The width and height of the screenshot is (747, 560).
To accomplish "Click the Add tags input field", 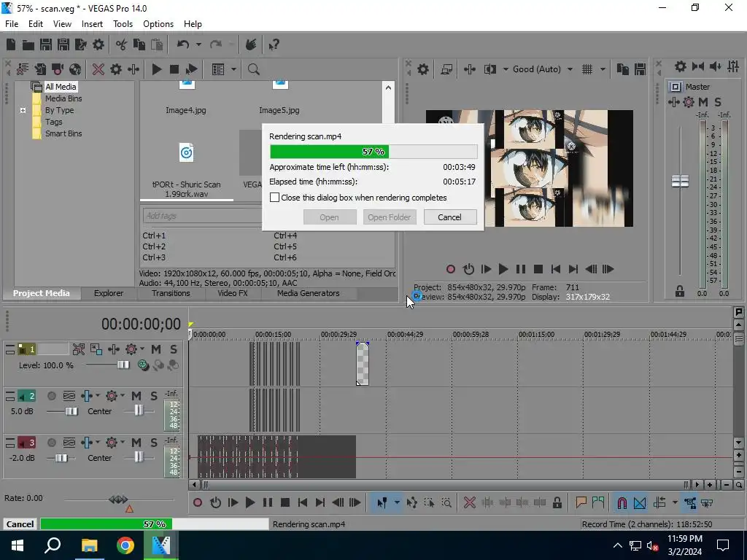I will 202,216.
